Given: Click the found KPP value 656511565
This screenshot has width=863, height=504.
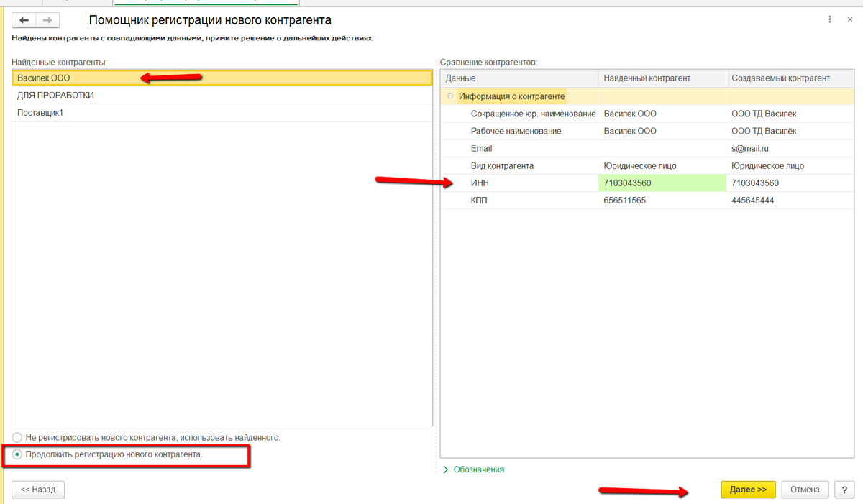Looking at the screenshot, I should pyautogui.click(x=625, y=201).
